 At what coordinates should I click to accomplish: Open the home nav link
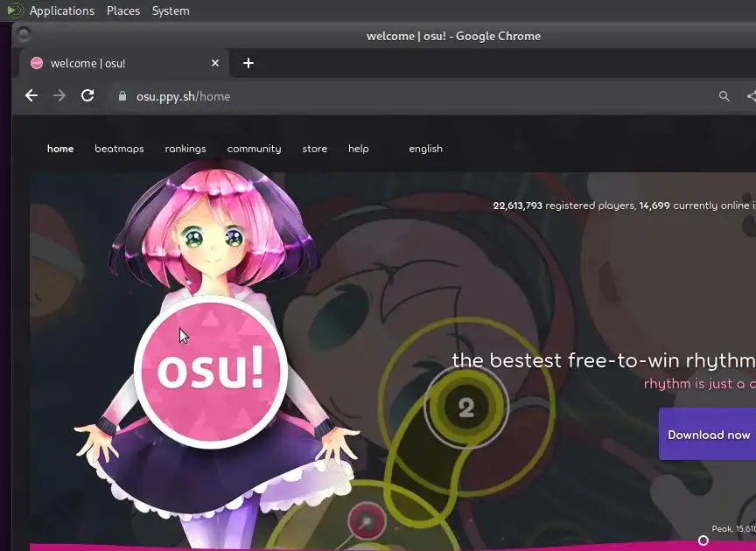pyautogui.click(x=60, y=149)
